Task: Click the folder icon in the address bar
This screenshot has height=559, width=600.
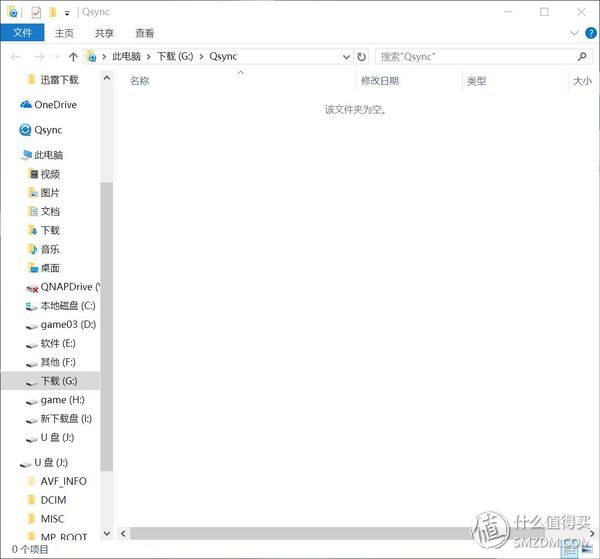Action: (91, 57)
